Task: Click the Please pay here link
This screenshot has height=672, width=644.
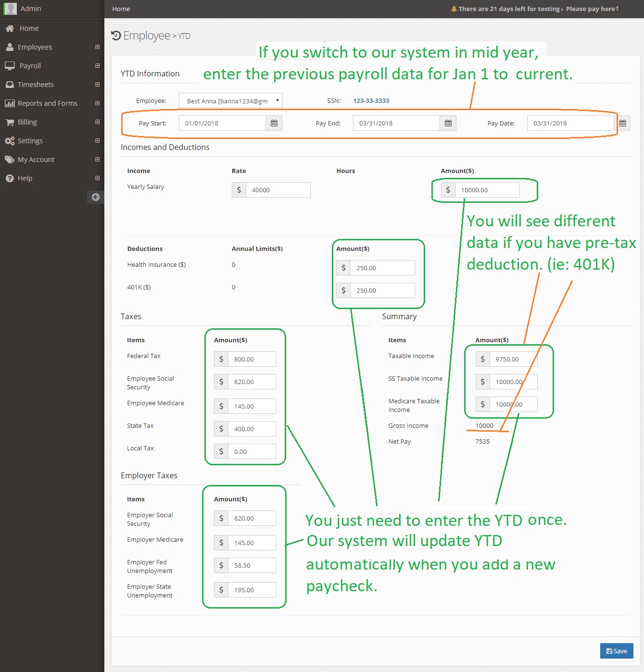Action: tap(592, 9)
